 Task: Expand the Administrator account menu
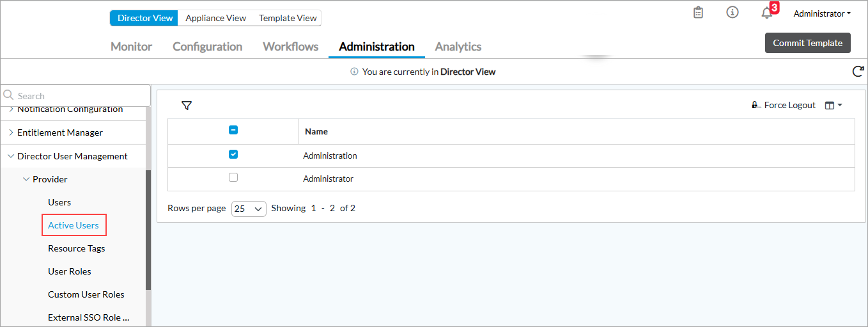coord(821,13)
